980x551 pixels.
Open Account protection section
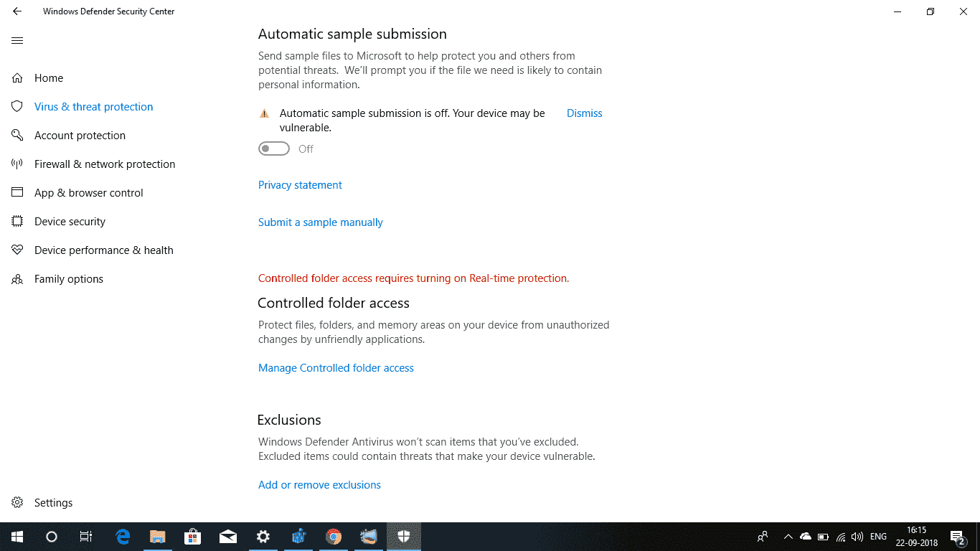point(80,136)
